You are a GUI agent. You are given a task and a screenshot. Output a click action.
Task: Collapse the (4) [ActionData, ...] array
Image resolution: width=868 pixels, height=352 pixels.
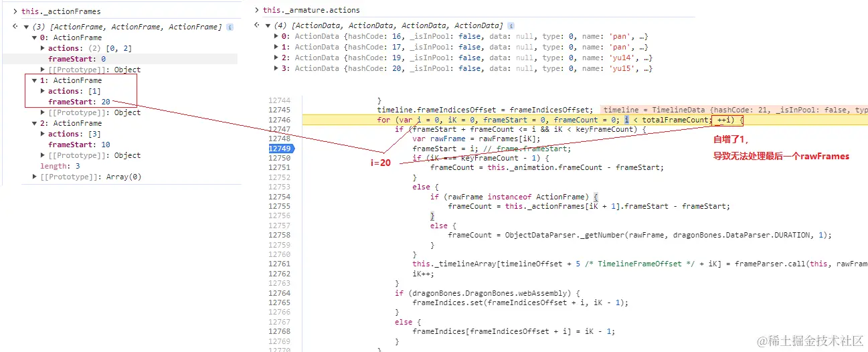(269, 25)
